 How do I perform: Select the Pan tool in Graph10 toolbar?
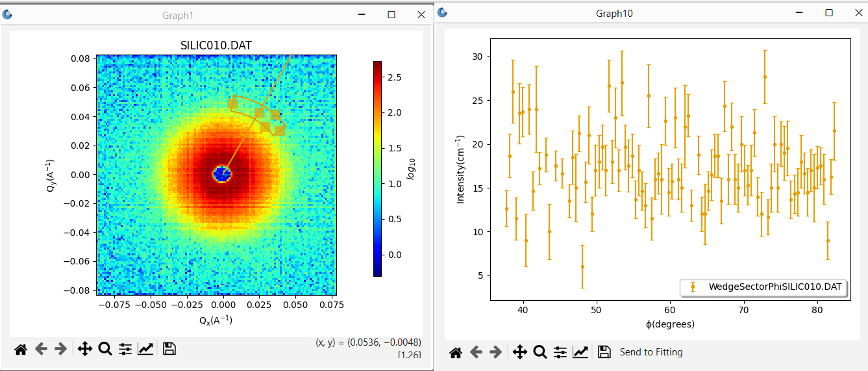pyautogui.click(x=520, y=352)
